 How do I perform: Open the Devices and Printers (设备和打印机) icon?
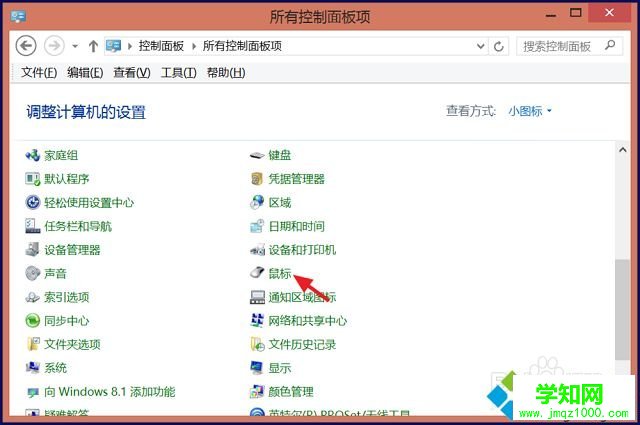[257, 250]
